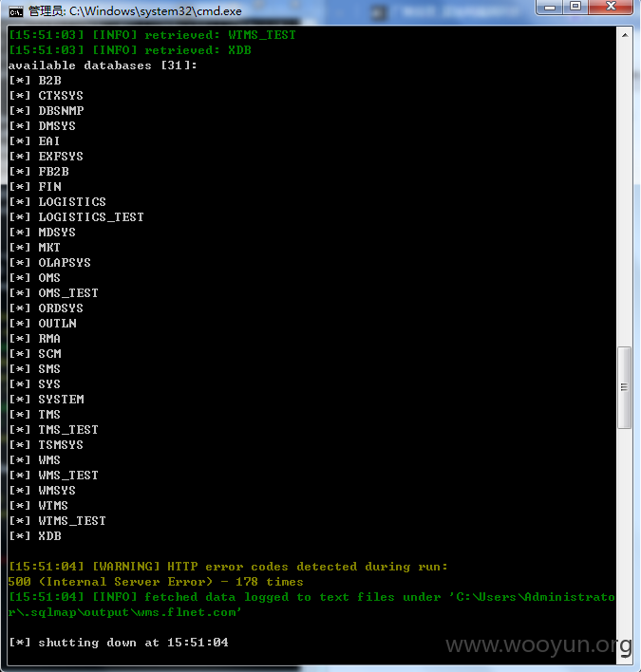Select the LOGISTICS_TEST database entry
Viewport: 641px width, 672px height.
[x=76, y=216]
